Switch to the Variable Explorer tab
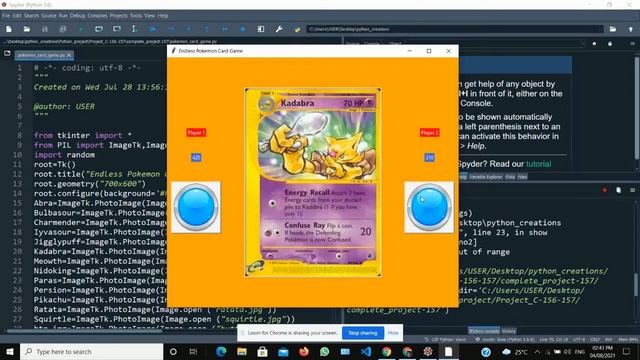640x360 pixels. coord(486,177)
